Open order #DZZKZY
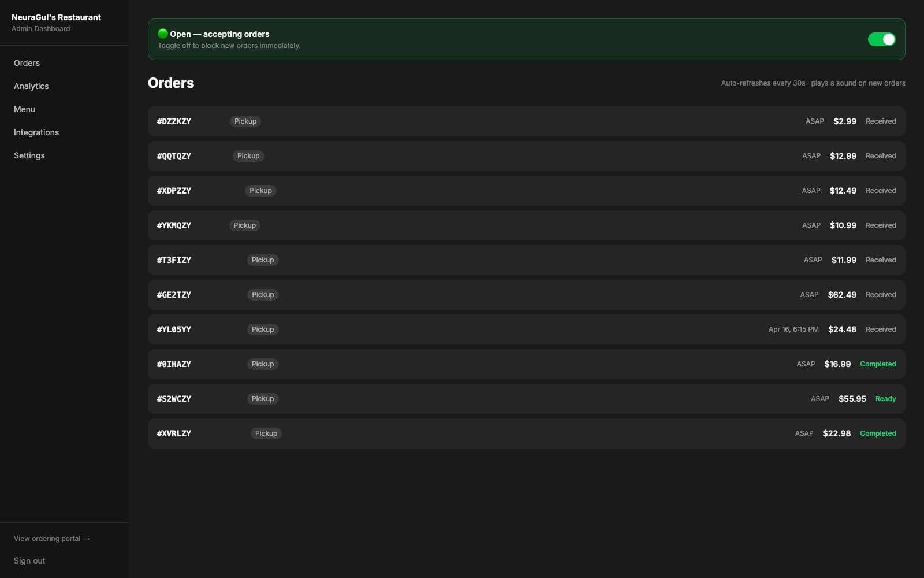Screen dimensions: 924x578 pyautogui.click(x=526, y=121)
